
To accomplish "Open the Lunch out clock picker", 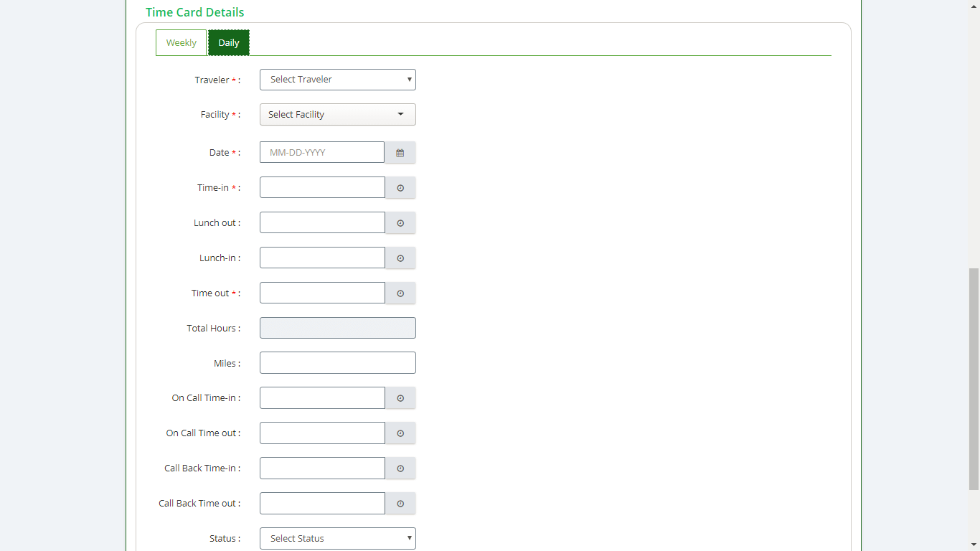I will [400, 223].
